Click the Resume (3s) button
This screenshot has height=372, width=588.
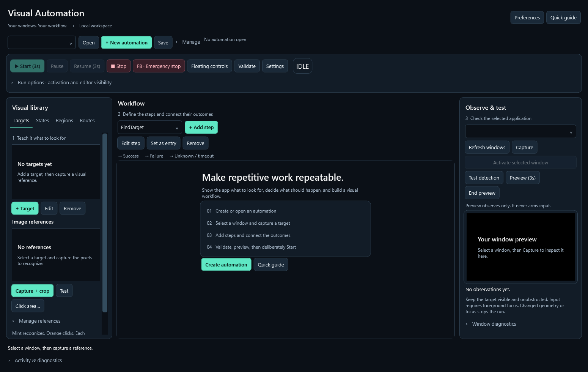(87, 66)
